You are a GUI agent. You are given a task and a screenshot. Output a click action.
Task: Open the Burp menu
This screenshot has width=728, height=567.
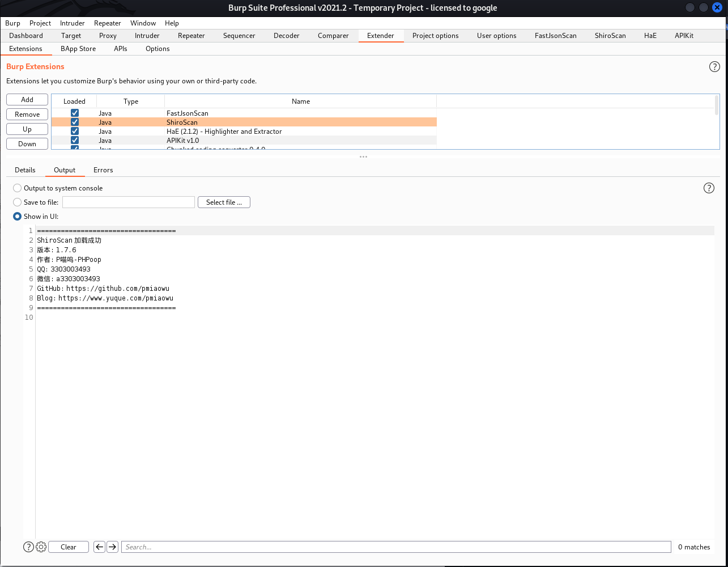tap(12, 23)
